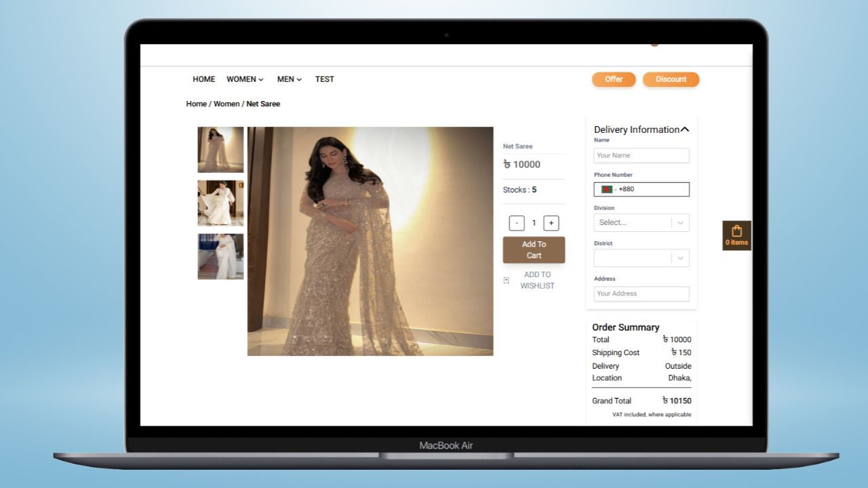Click the Your Name input field
Image resolution: width=868 pixels, height=488 pixels.
(x=641, y=155)
